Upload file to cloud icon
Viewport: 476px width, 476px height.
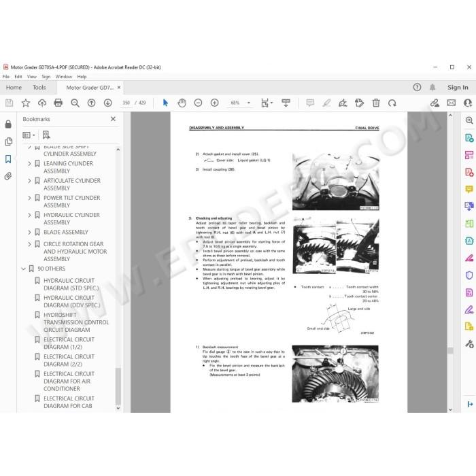42,103
